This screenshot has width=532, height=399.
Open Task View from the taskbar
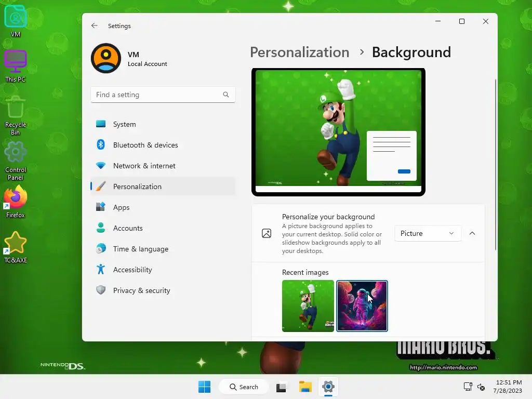(x=281, y=387)
